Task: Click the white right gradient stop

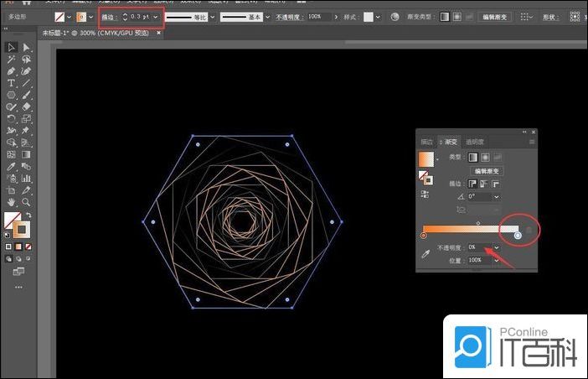Action: 518,236
